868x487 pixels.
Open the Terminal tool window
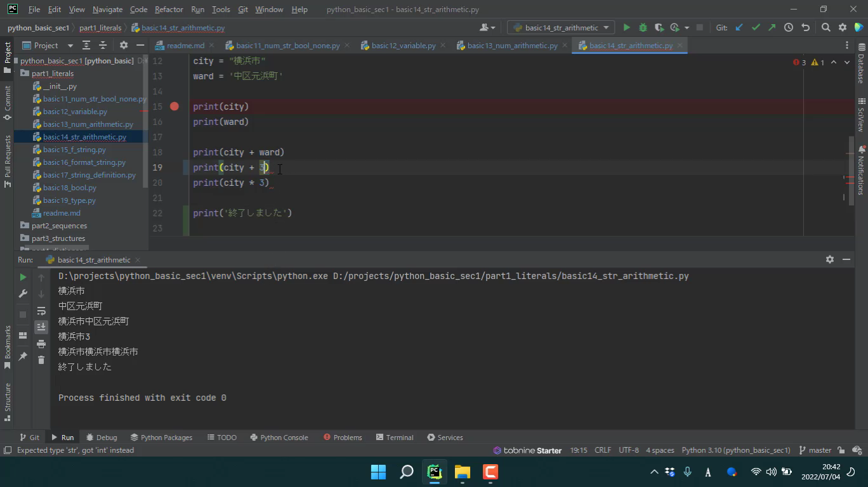pos(394,438)
